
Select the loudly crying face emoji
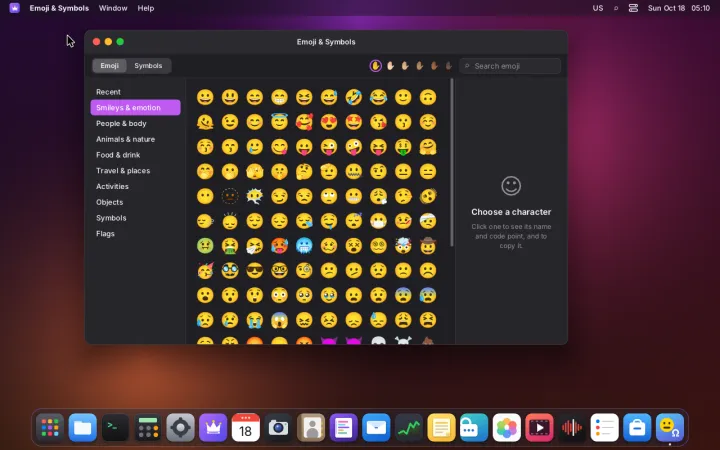(x=254, y=320)
